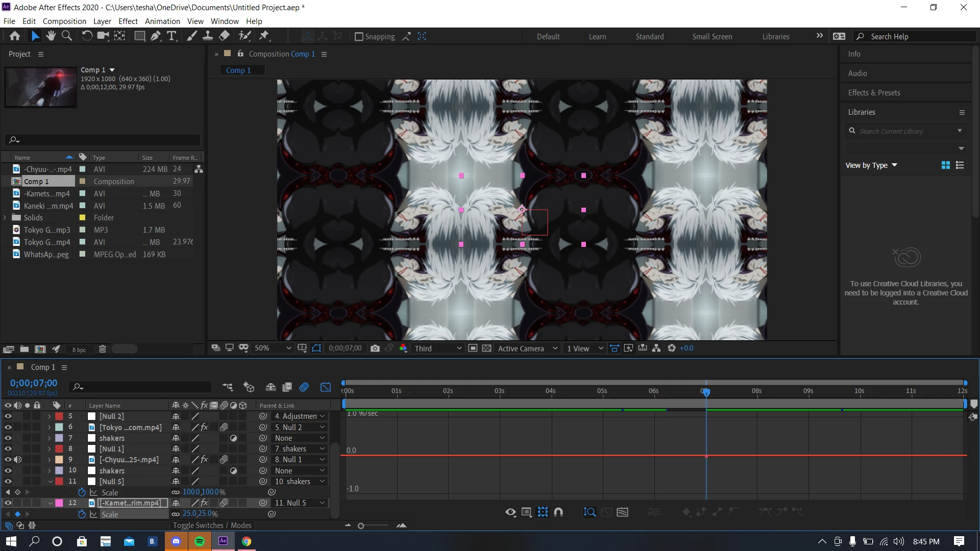Viewport: 980px width, 551px height.
Task: Select the Puppet Pin tool
Action: (x=264, y=36)
